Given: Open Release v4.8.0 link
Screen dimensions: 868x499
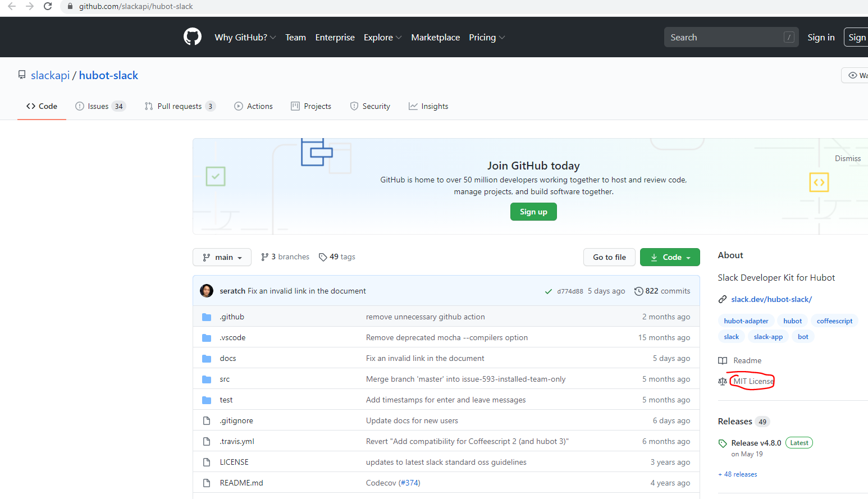Looking at the screenshot, I should tap(756, 443).
